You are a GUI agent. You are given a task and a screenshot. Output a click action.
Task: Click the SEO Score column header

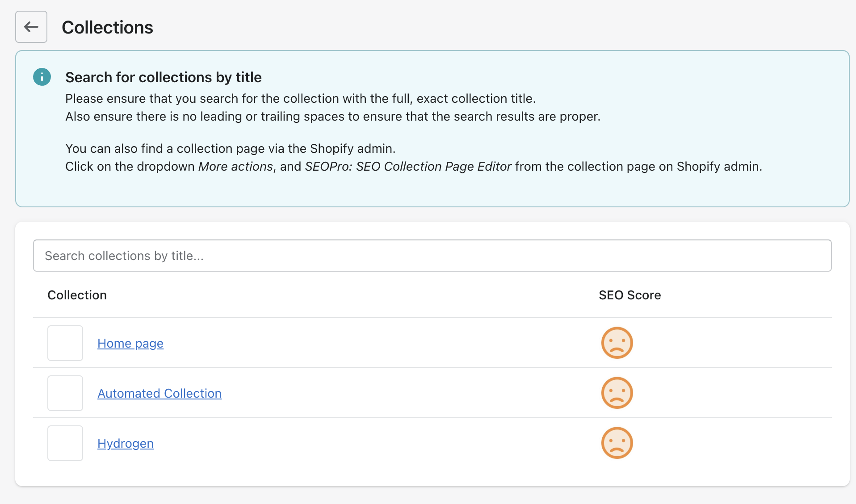(629, 295)
